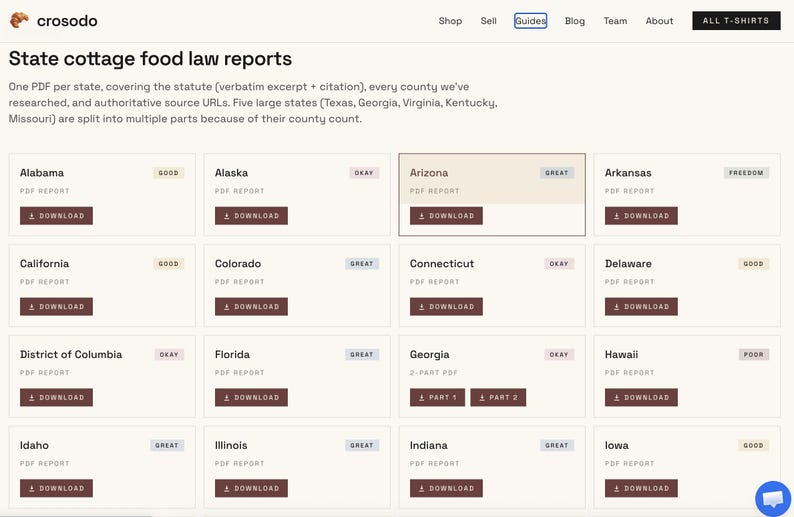
Task: Click the GREAT badge on Idaho card
Action: 167,445
